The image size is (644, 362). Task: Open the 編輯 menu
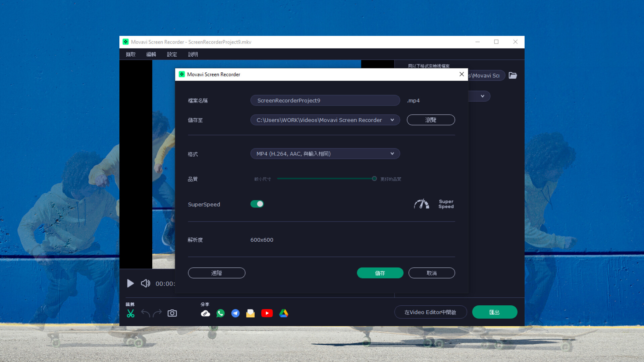(151, 54)
